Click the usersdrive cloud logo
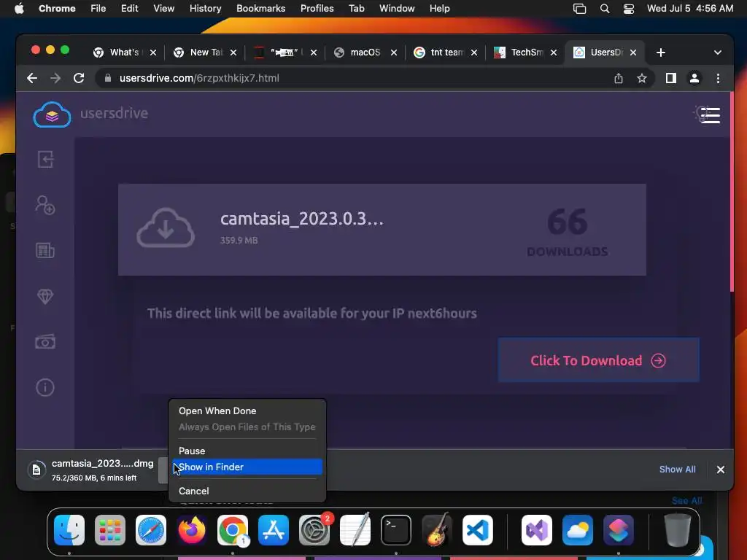Screen dimensions: 747x560 (52, 114)
